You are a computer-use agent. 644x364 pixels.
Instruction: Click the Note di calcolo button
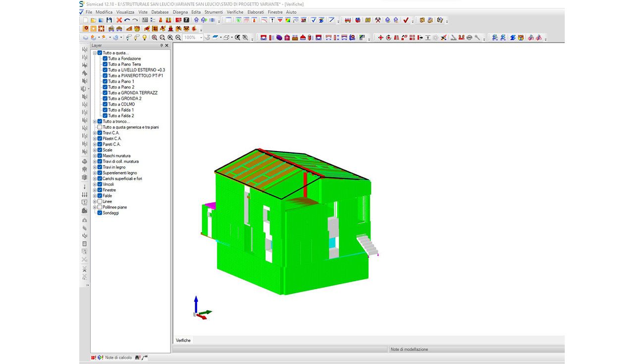click(118, 358)
